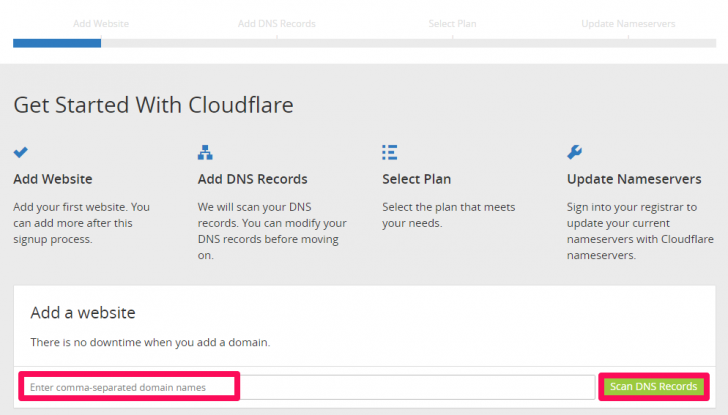Click the Update Nameservers wrench icon

point(574,152)
